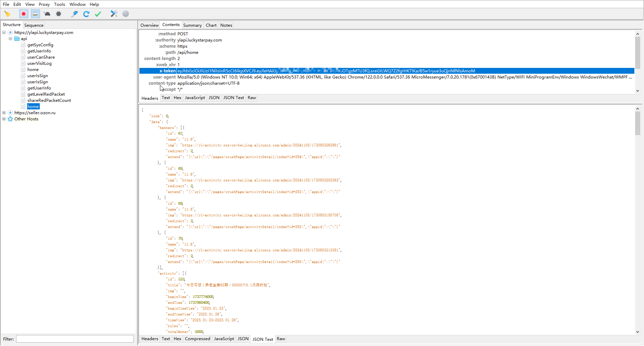Click the blue pen compose icon
Viewport: 644px width, 346px height.
pos(74,14)
